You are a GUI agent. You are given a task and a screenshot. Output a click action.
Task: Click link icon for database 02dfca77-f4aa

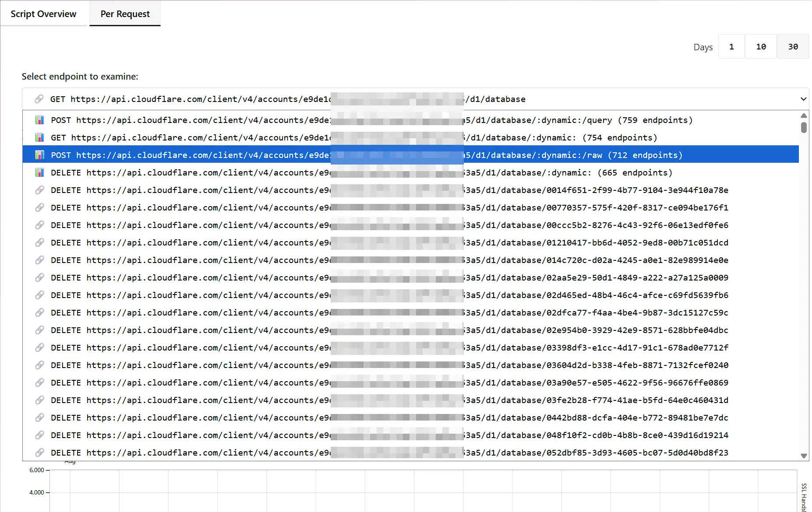pyautogui.click(x=39, y=312)
